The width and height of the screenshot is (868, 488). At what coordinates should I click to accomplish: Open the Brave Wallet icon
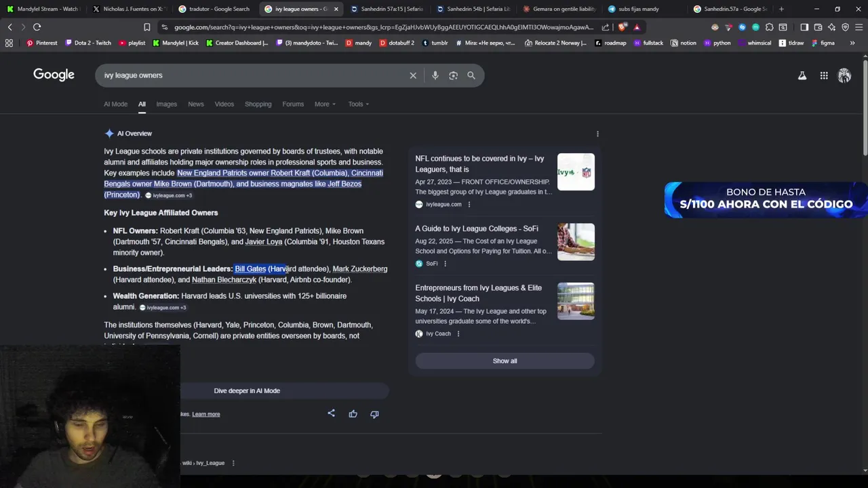818,27
